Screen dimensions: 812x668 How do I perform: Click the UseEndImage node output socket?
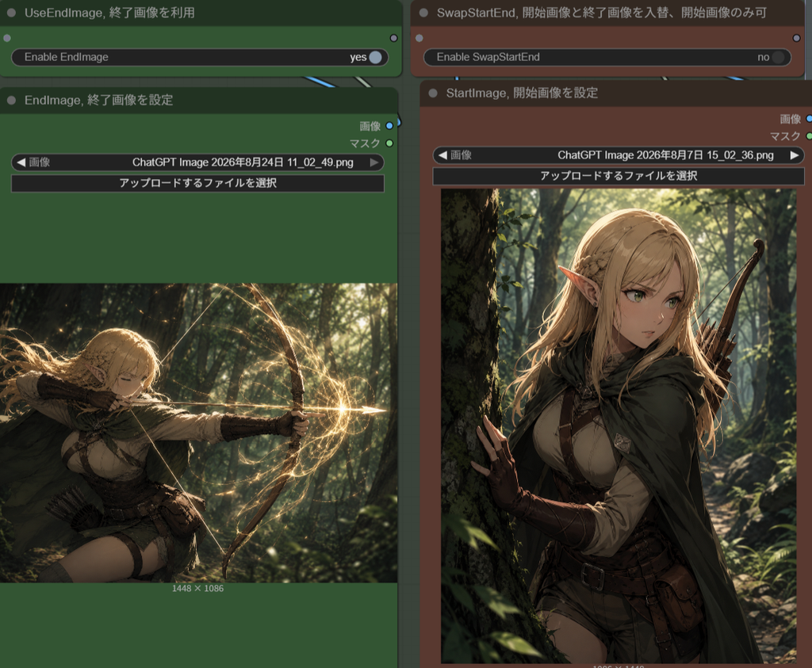point(393,38)
